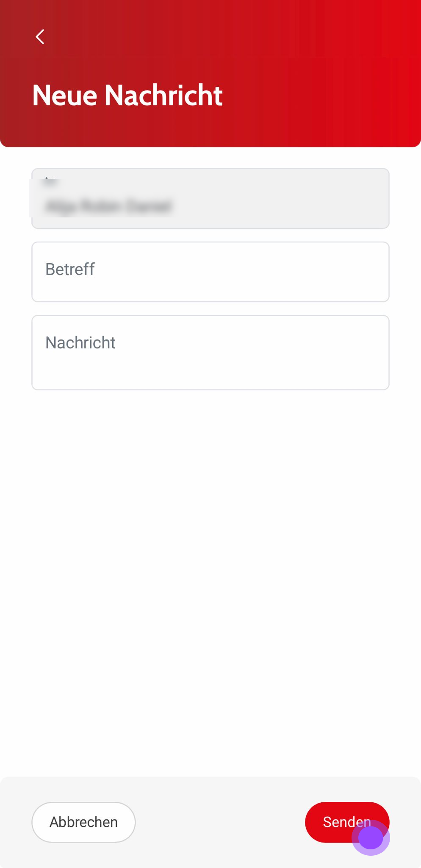Place cursor in the message body
Viewport: 421px width, 868px height.
[210, 352]
